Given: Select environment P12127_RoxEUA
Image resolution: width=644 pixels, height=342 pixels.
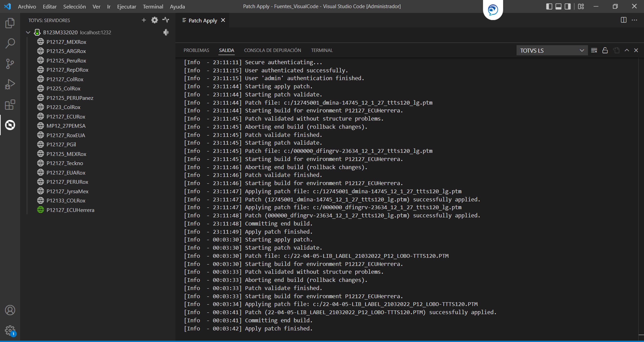Looking at the screenshot, I should point(66,135).
